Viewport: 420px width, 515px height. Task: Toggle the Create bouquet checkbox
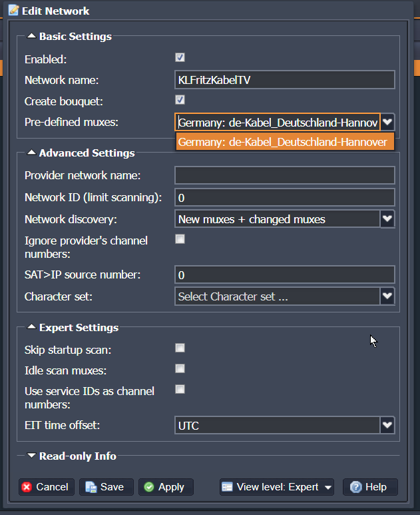coord(180,99)
